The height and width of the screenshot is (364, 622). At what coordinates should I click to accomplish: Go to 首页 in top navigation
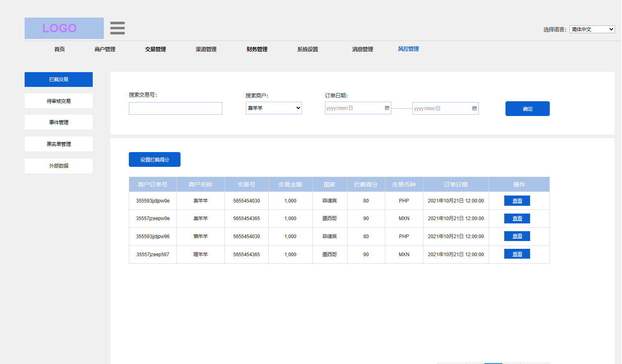59,49
